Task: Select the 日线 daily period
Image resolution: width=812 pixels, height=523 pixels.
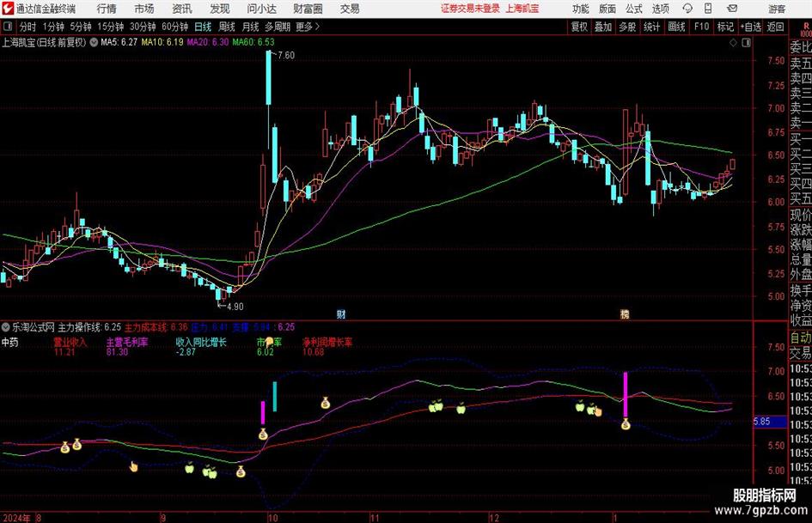Action: click(203, 27)
